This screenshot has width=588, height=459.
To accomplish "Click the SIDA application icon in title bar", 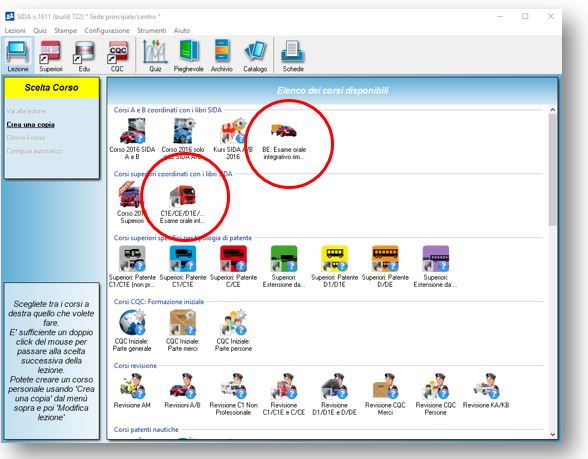I will click(x=10, y=16).
